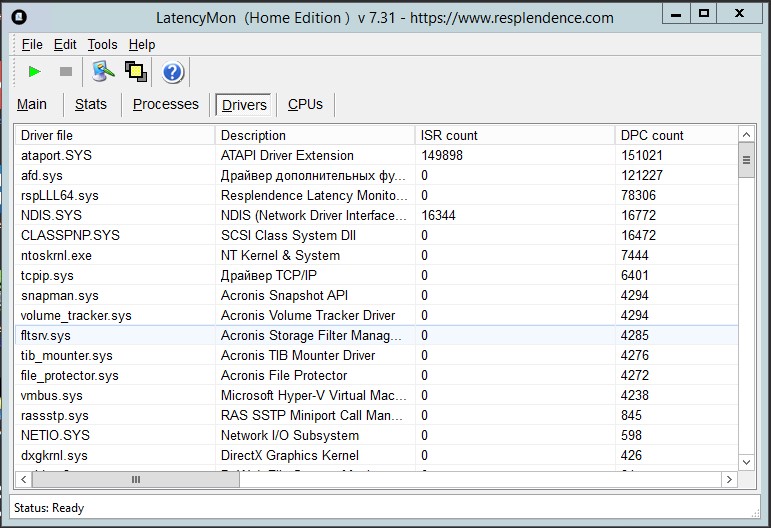Open options via the computer-with-pencil icon
Image resolution: width=771 pixels, height=528 pixels.
[x=103, y=72]
